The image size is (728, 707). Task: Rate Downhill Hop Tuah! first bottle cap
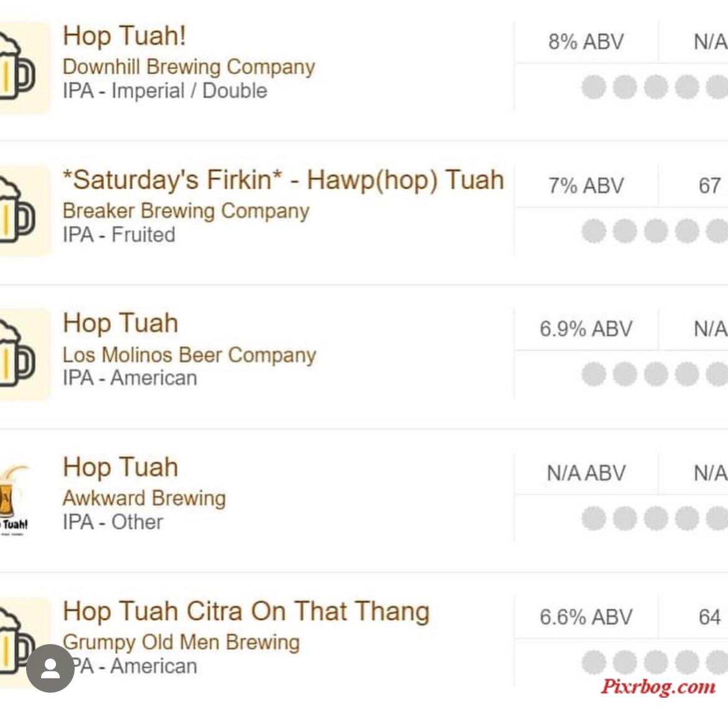pyautogui.click(x=594, y=87)
